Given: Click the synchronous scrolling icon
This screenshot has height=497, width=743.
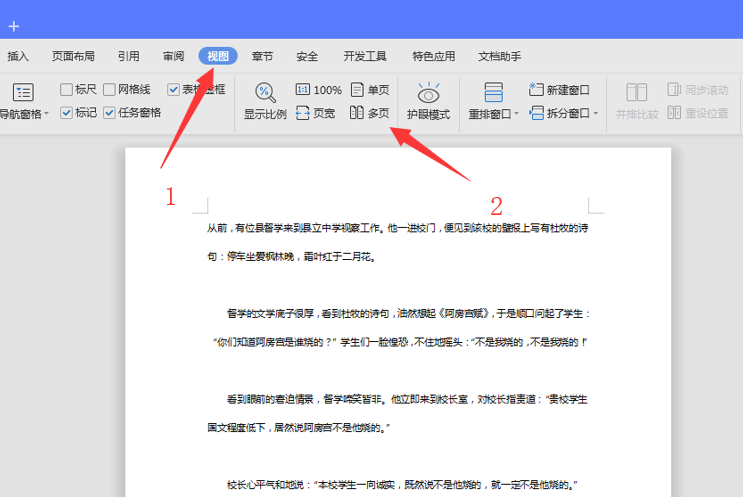Looking at the screenshot, I should 674,89.
